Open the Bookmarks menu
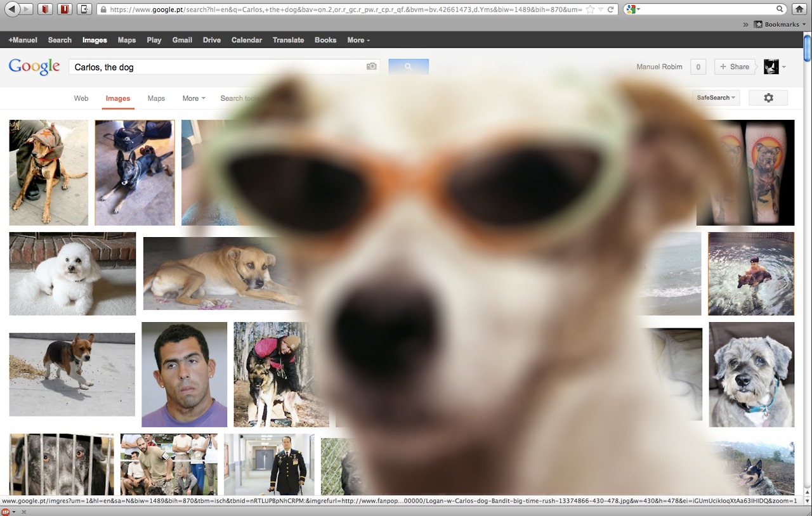The width and height of the screenshot is (812, 516). pos(780,25)
